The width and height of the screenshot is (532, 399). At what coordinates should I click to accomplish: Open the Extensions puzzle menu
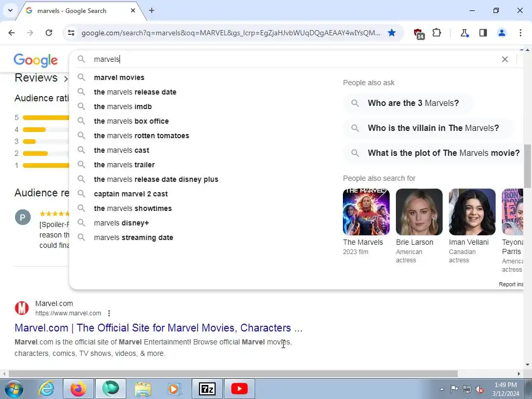pyautogui.click(x=436, y=33)
